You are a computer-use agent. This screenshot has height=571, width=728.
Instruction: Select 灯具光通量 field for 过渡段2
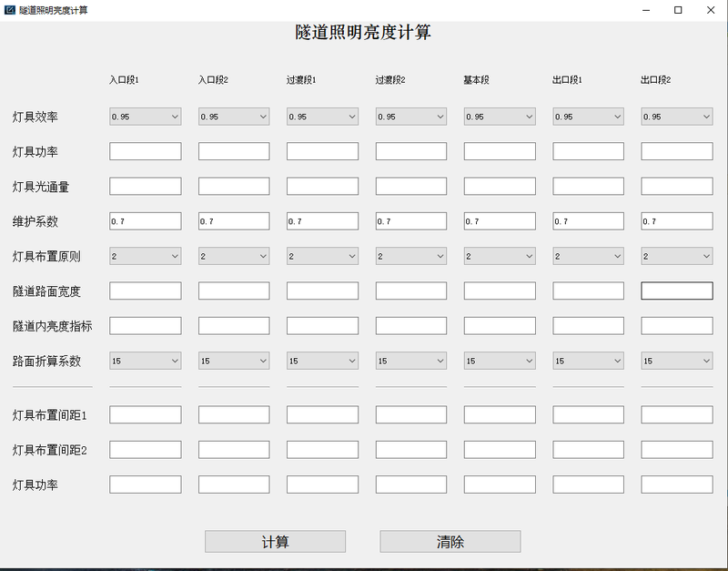point(411,187)
